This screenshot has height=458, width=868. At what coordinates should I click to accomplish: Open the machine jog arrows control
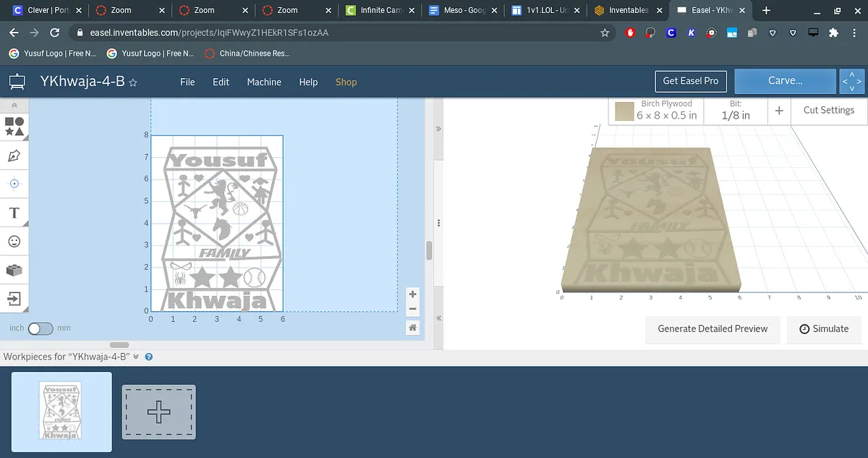(852, 81)
